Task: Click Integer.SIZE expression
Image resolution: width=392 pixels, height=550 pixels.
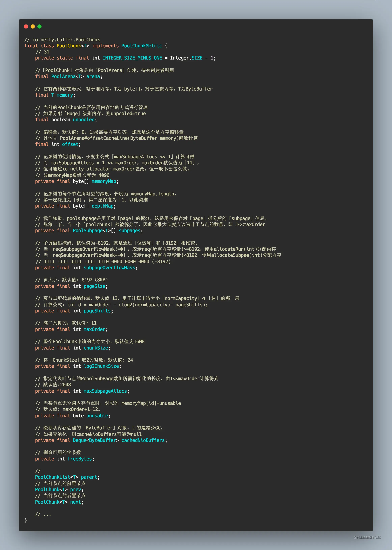Action: pyautogui.click(x=186, y=58)
